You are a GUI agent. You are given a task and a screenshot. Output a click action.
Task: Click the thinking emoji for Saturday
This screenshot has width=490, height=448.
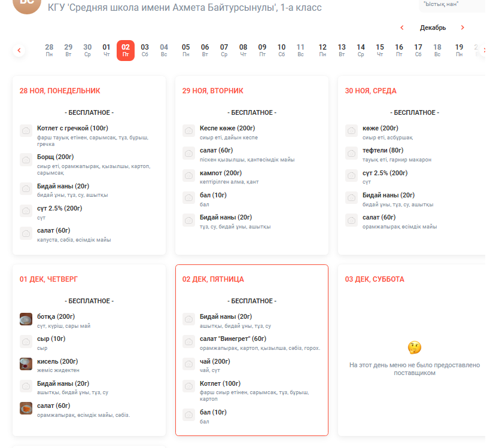coord(414,348)
